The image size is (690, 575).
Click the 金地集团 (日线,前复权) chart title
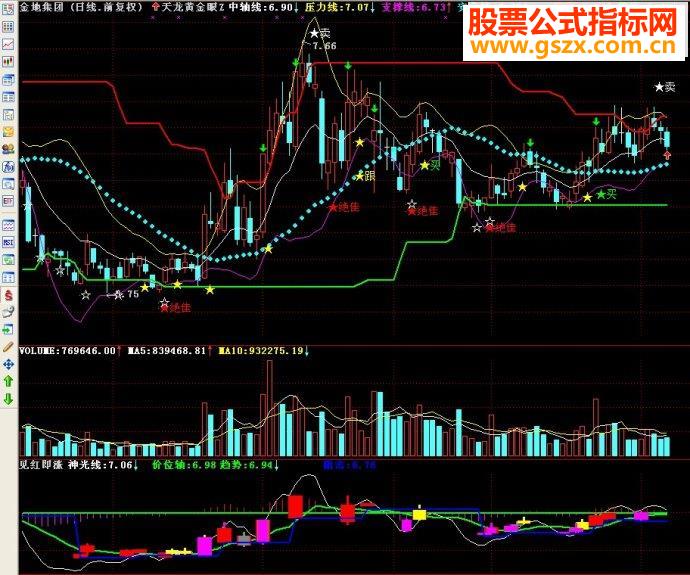pyautogui.click(x=81, y=7)
